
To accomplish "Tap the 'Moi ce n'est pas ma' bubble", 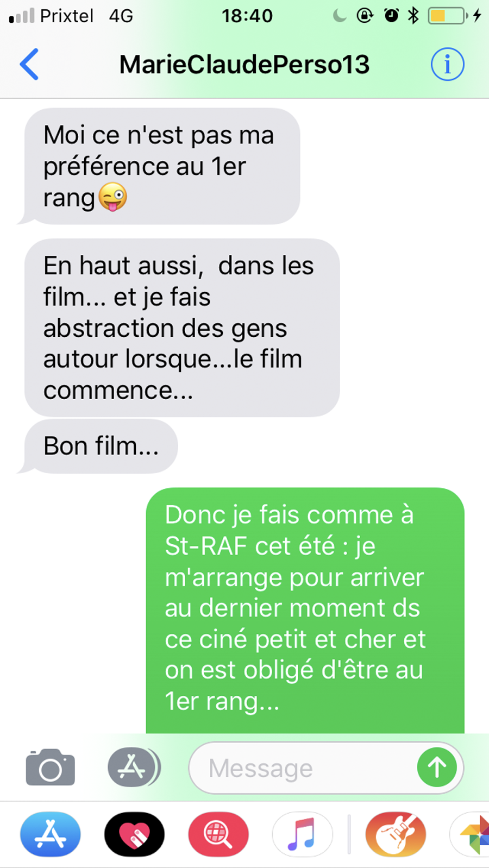I will pos(162,166).
